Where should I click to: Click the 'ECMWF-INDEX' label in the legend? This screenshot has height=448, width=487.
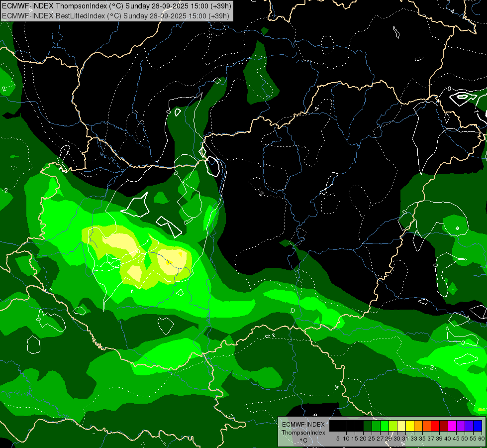point(303,425)
